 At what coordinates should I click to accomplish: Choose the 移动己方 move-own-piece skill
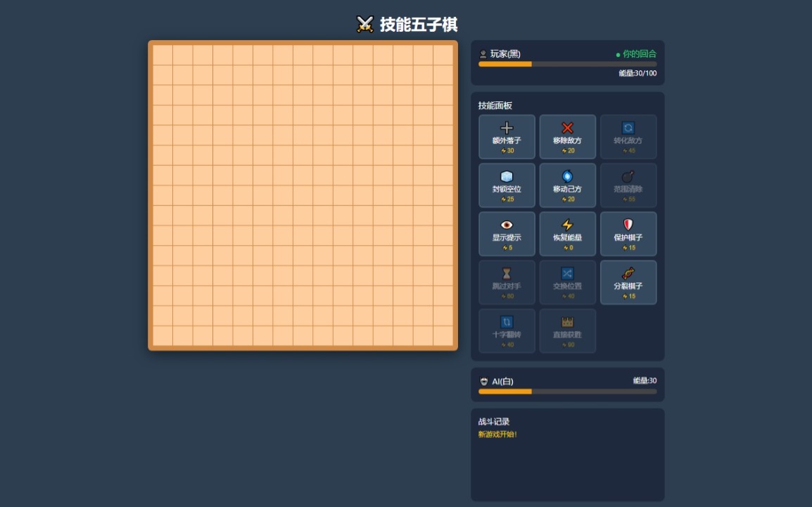(x=568, y=186)
